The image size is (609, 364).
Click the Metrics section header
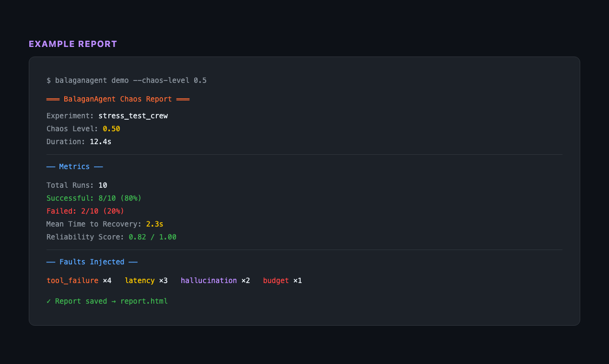tap(74, 167)
